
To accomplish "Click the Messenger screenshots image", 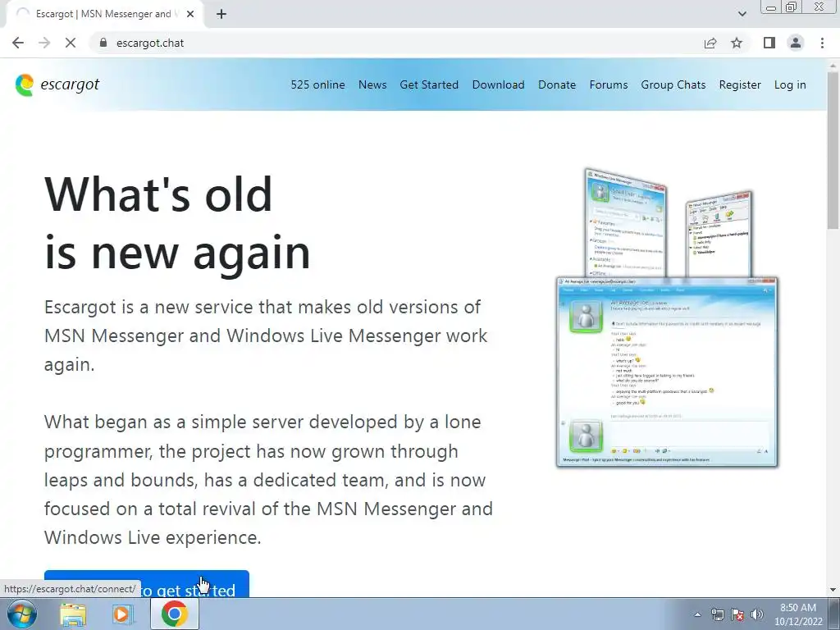I will click(x=667, y=317).
